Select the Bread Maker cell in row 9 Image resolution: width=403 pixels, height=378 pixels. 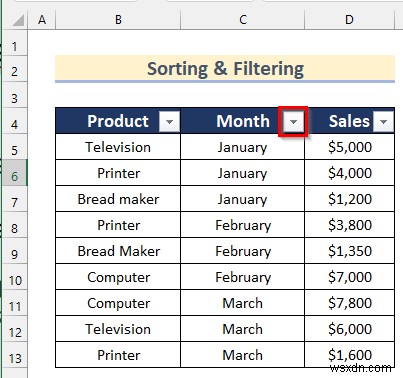tap(118, 251)
